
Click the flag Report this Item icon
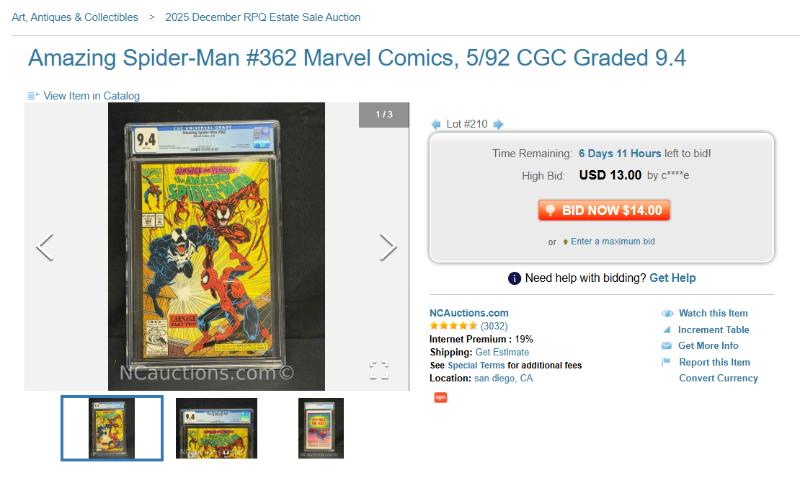(667, 362)
